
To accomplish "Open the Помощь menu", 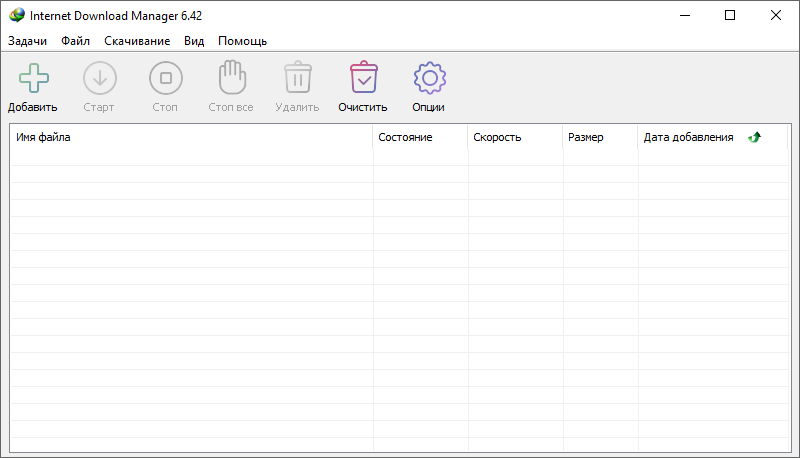I will [x=242, y=41].
